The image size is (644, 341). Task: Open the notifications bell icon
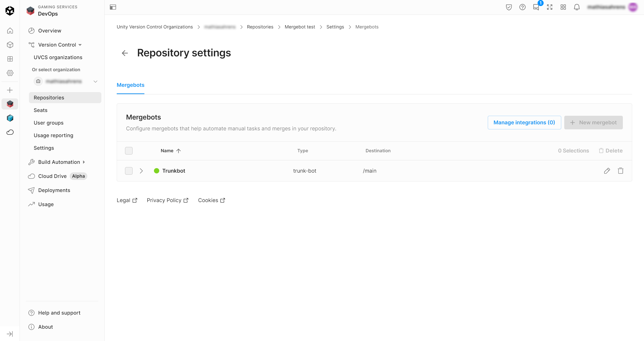click(577, 7)
